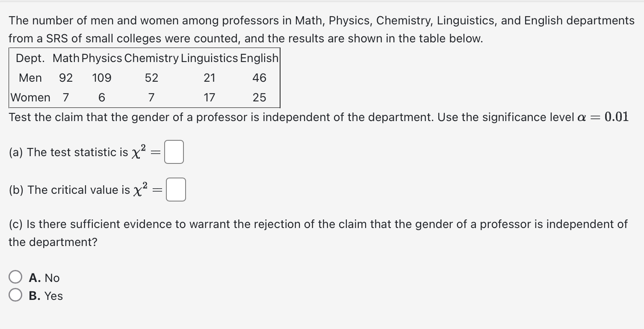Click the test statistic answer box

point(174,152)
